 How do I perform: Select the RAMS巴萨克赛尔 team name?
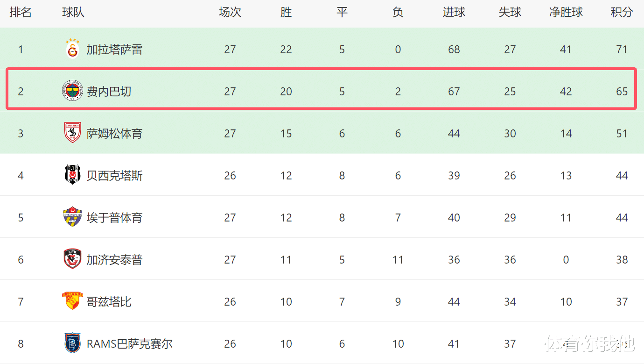(129, 344)
